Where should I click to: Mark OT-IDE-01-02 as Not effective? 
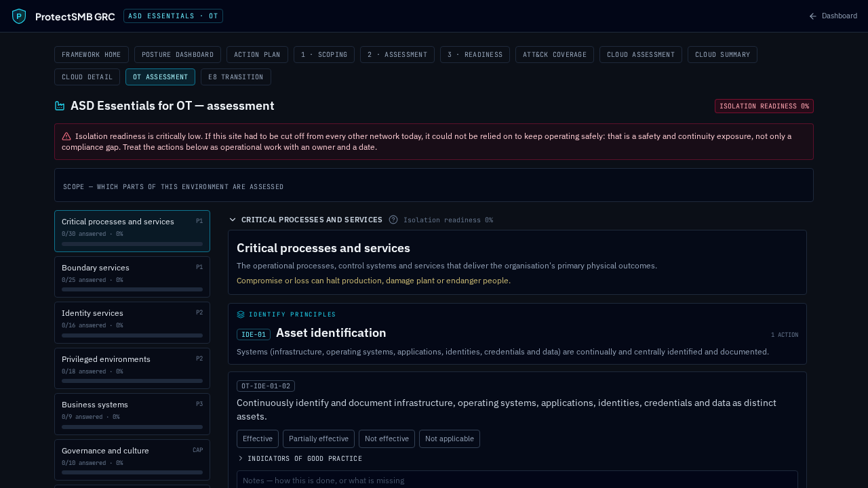point(387,439)
